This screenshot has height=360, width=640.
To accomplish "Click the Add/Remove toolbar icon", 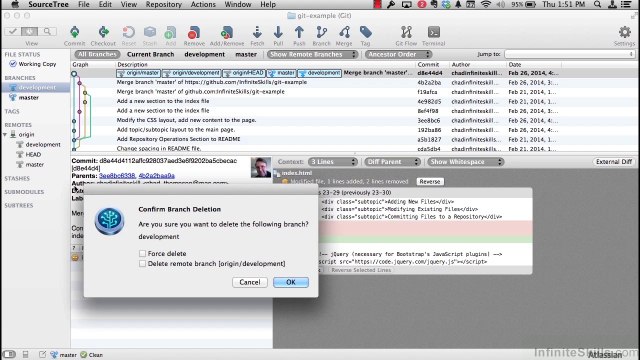I will pos(227,33).
